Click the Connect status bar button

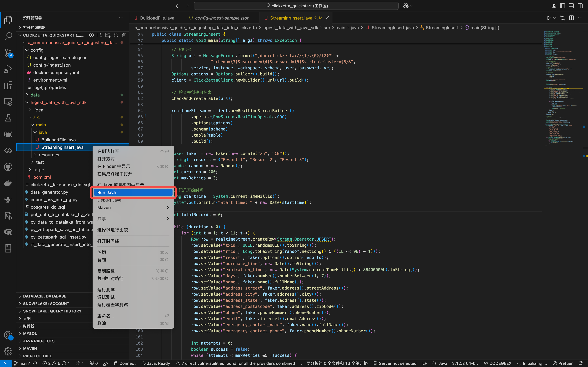click(125, 363)
